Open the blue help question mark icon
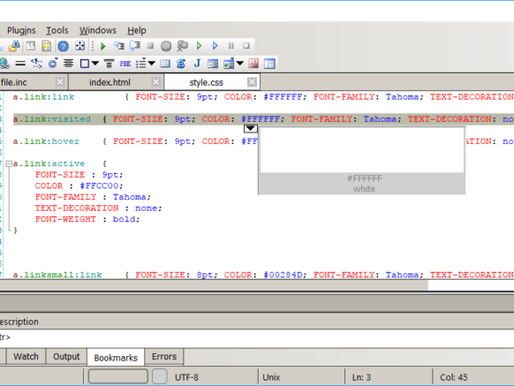This screenshot has height=386, width=514. pyautogui.click(x=63, y=46)
